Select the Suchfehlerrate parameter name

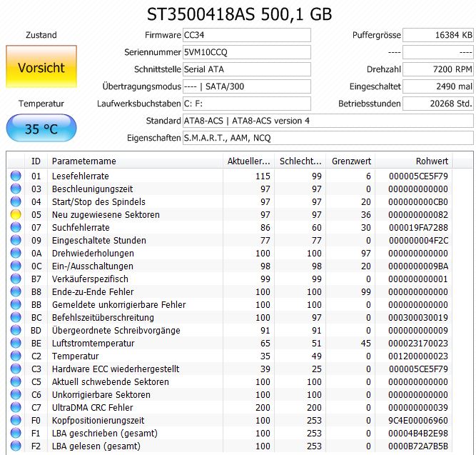[81, 227]
